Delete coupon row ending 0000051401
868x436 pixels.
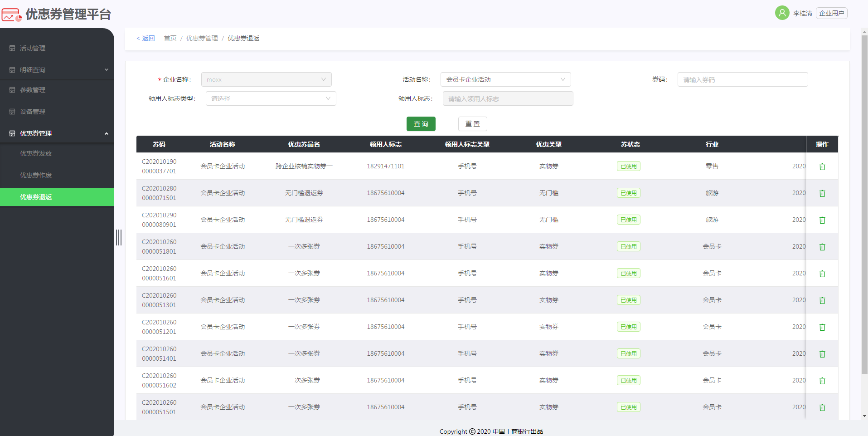(822, 354)
